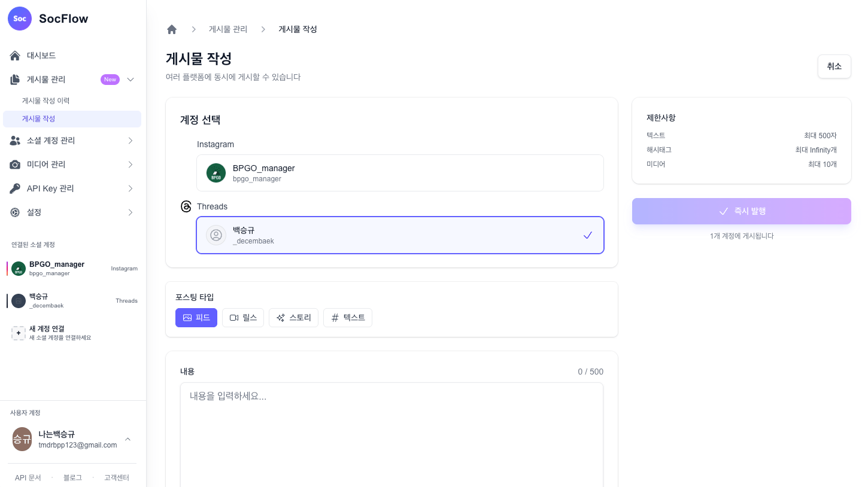Deselect the 백승규 Threads account checkmark
Image resolution: width=868 pixels, height=487 pixels.
click(587, 235)
